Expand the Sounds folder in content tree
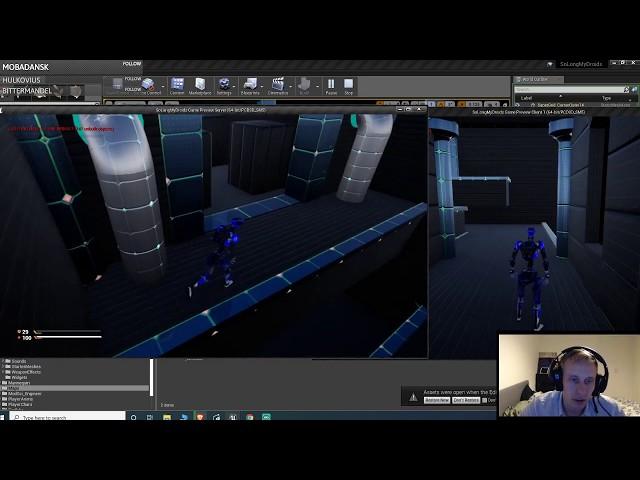The image size is (640, 480). (3, 361)
